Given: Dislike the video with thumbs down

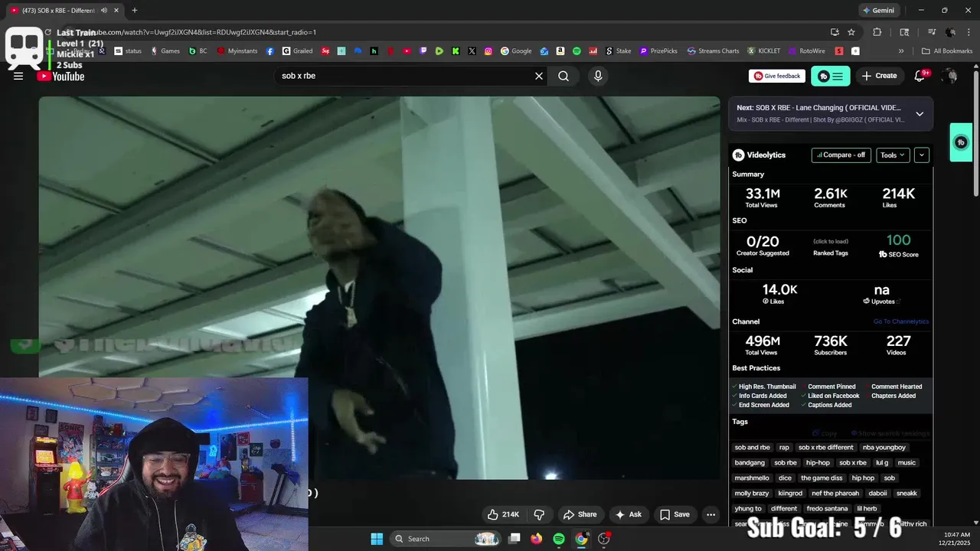Looking at the screenshot, I should (539, 514).
